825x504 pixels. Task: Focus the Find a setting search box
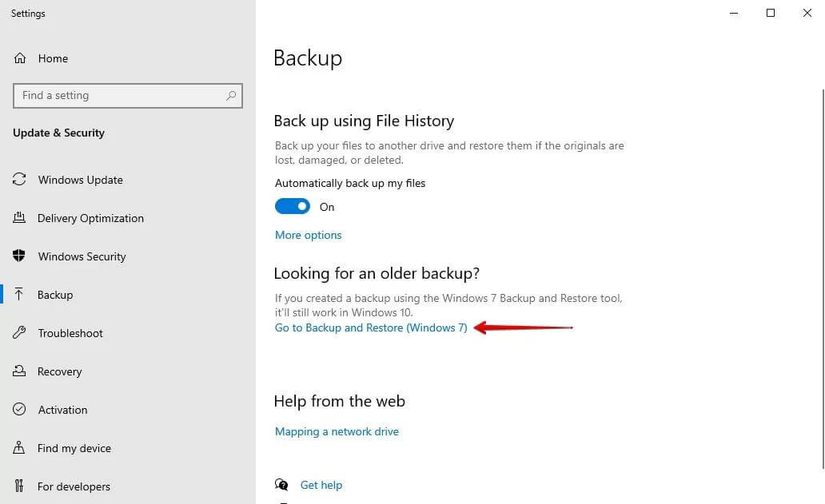click(128, 96)
